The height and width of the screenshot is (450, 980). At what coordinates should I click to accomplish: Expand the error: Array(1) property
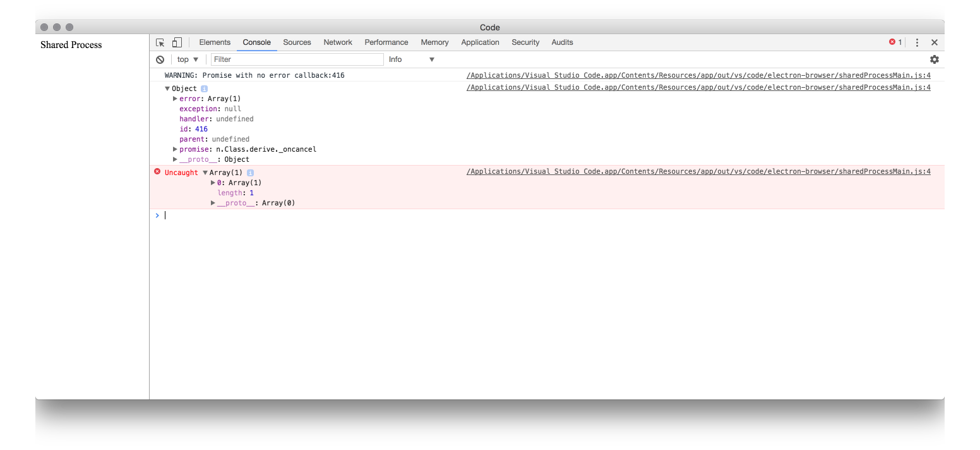coord(175,98)
